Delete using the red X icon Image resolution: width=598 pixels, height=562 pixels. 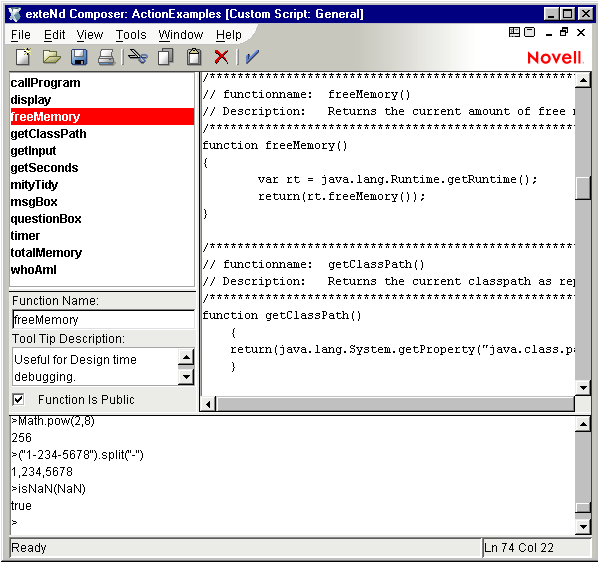click(221, 57)
